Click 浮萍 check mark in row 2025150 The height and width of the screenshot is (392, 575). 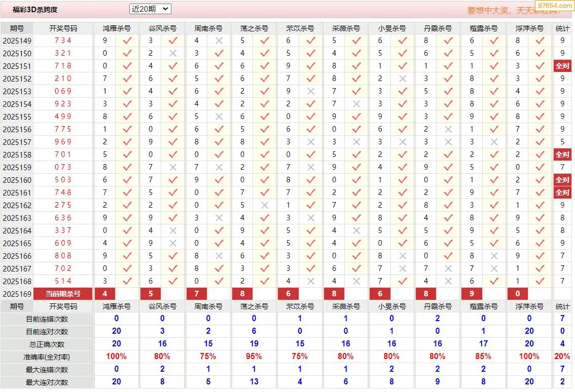[x=540, y=54]
